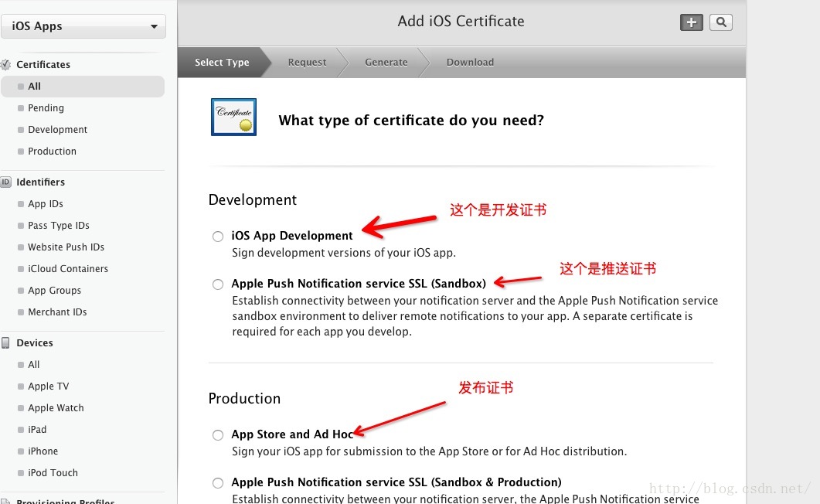Go to the Request step

(x=307, y=62)
